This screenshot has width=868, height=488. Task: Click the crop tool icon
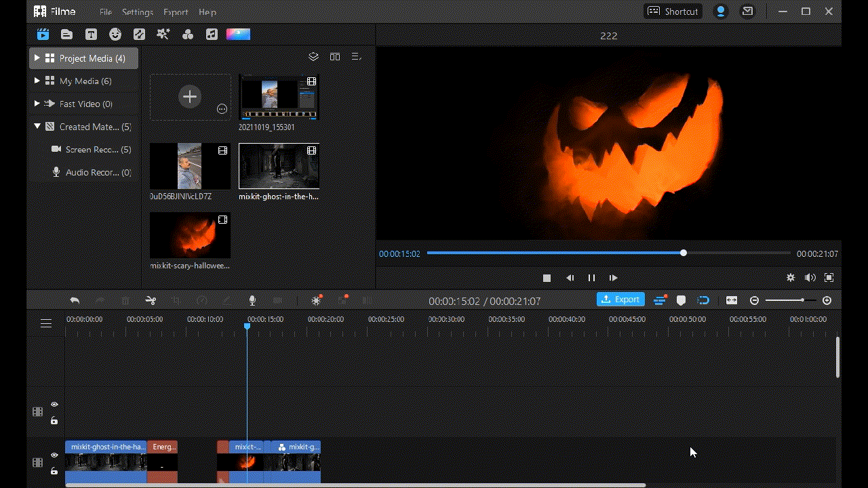[176, 300]
